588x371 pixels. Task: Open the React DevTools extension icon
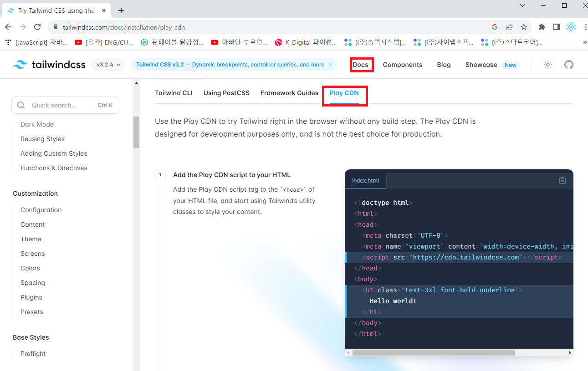point(571,27)
